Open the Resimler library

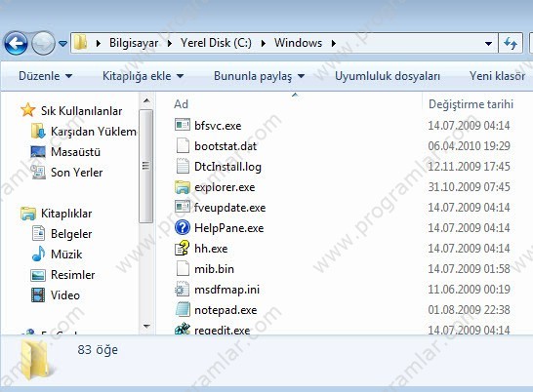pos(73,274)
